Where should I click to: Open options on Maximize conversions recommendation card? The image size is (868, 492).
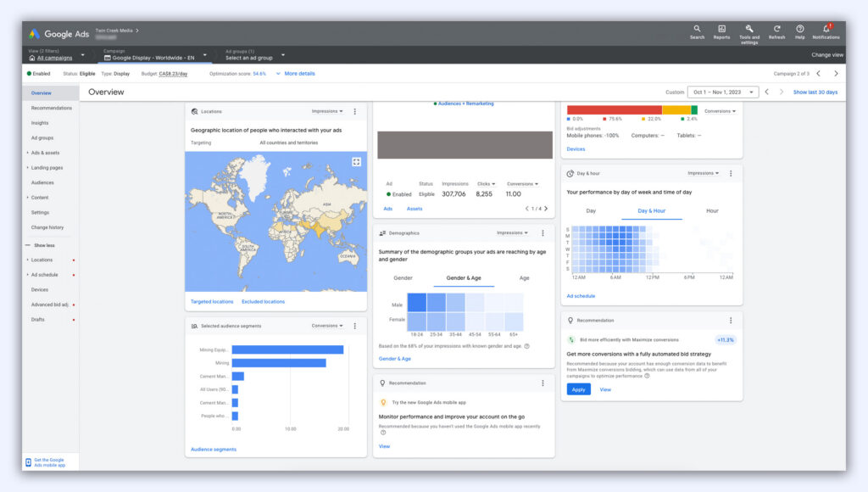point(731,321)
